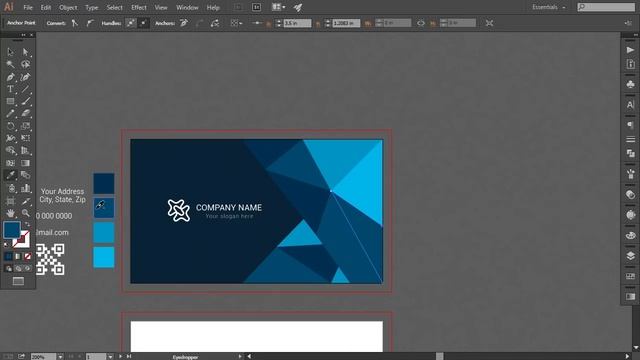Select the Zoom tool

(25, 213)
